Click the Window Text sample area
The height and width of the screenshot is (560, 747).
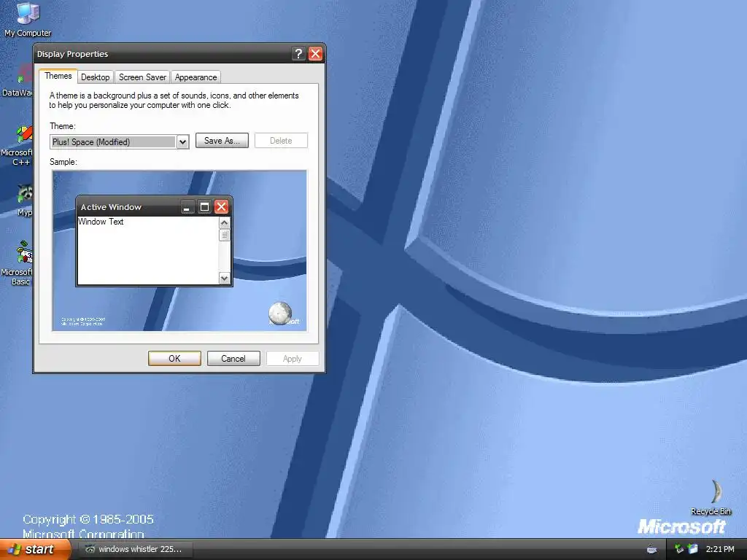click(147, 251)
